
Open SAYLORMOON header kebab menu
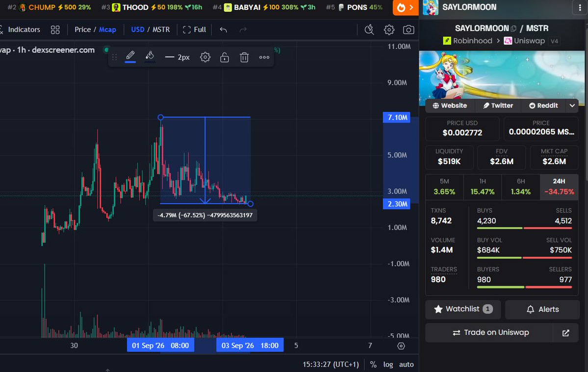tap(580, 7)
